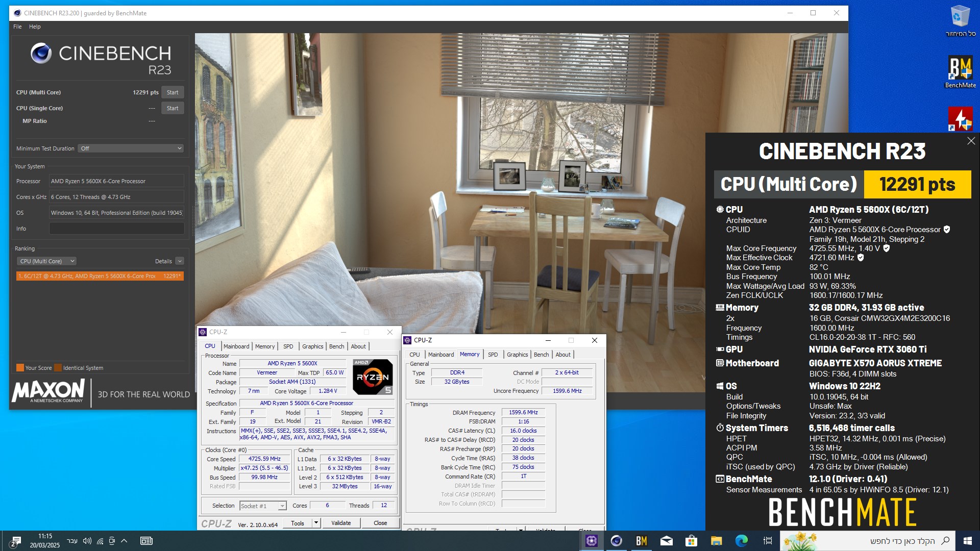Open About tab in right CPU-Z window
This screenshot has width=980, height=551.
563,355
